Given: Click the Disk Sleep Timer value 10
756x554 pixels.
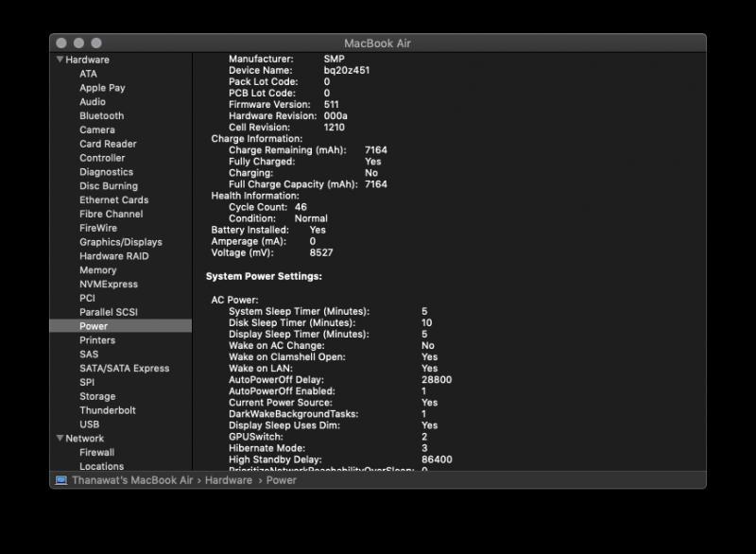Looking at the screenshot, I should click(427, 322).
